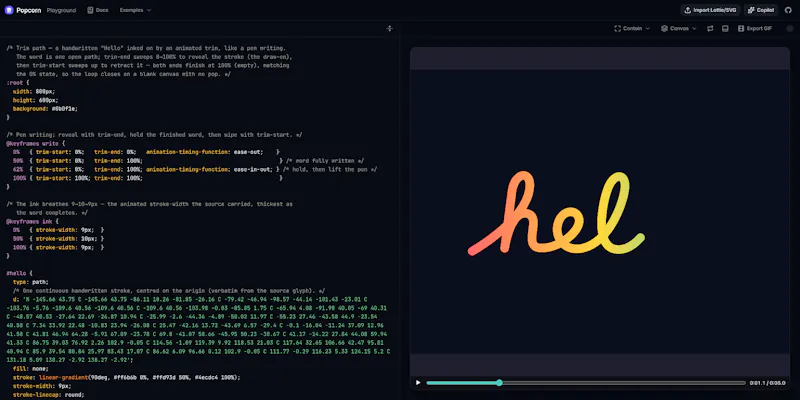Go to the Playground tab
800x400 pixels.
point(59,10)
